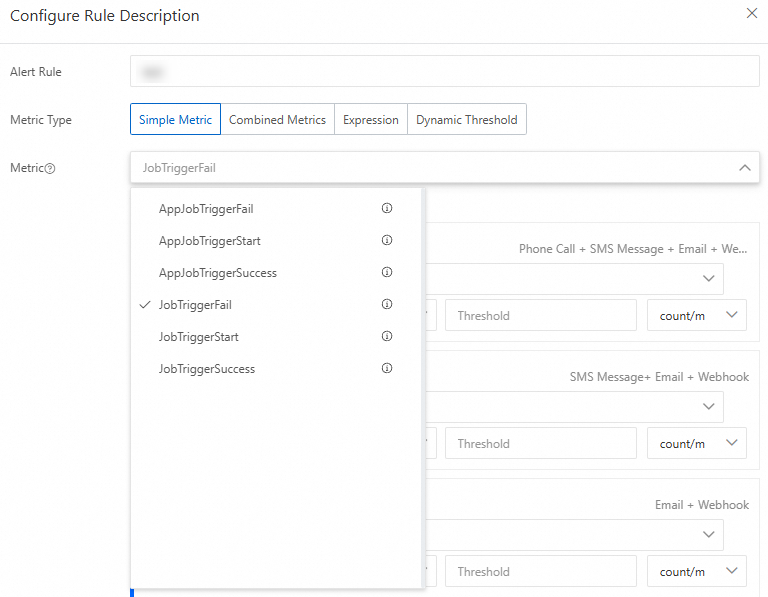This screenshot has width=768, height=597.
Task: Click info icon beside AppJobTriggerSuccess
Action: click(387, 273)
